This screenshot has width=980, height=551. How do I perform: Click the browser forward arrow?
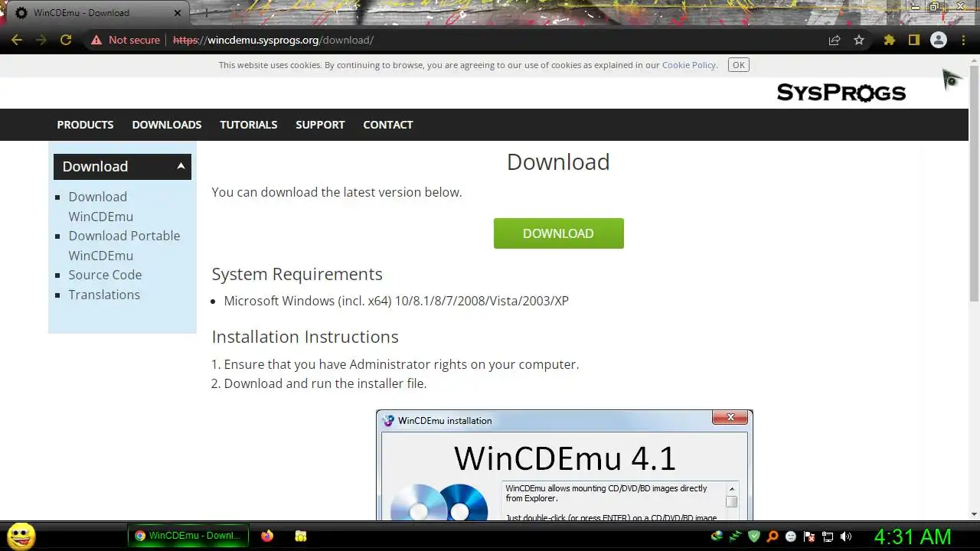pyautogui.click(x=41, y=40)
